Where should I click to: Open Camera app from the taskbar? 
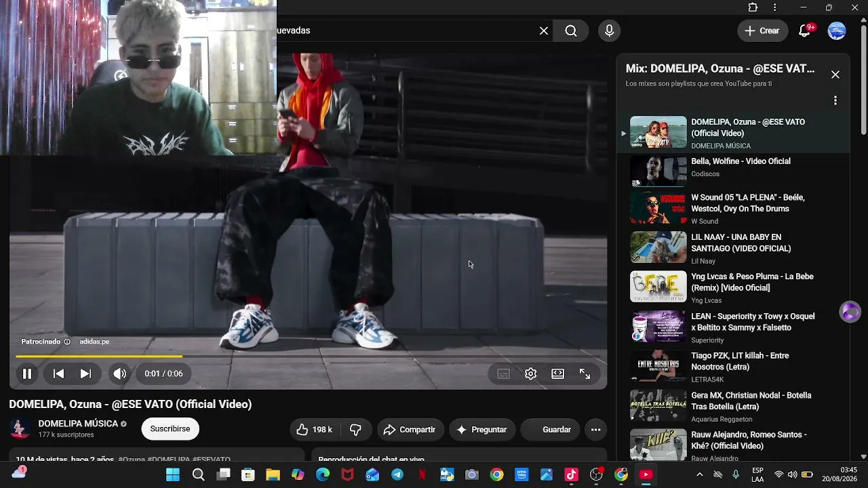coord(472,474)
